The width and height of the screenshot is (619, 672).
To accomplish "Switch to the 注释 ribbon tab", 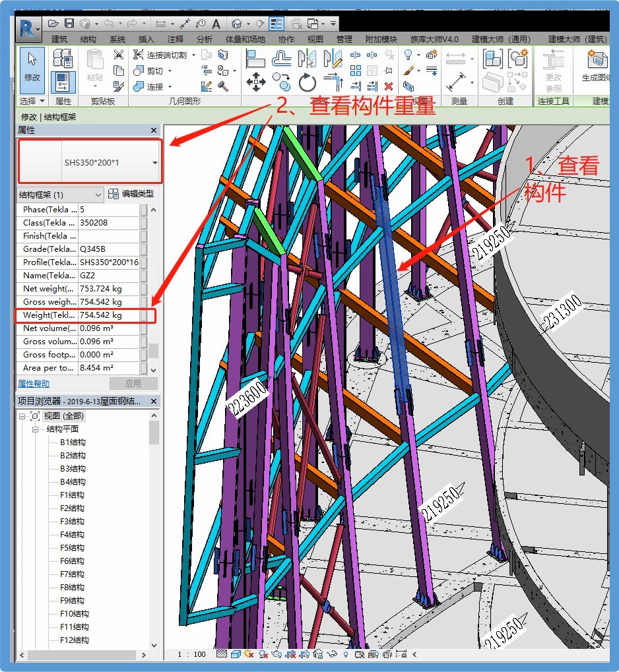I will (x=175, y=40).
